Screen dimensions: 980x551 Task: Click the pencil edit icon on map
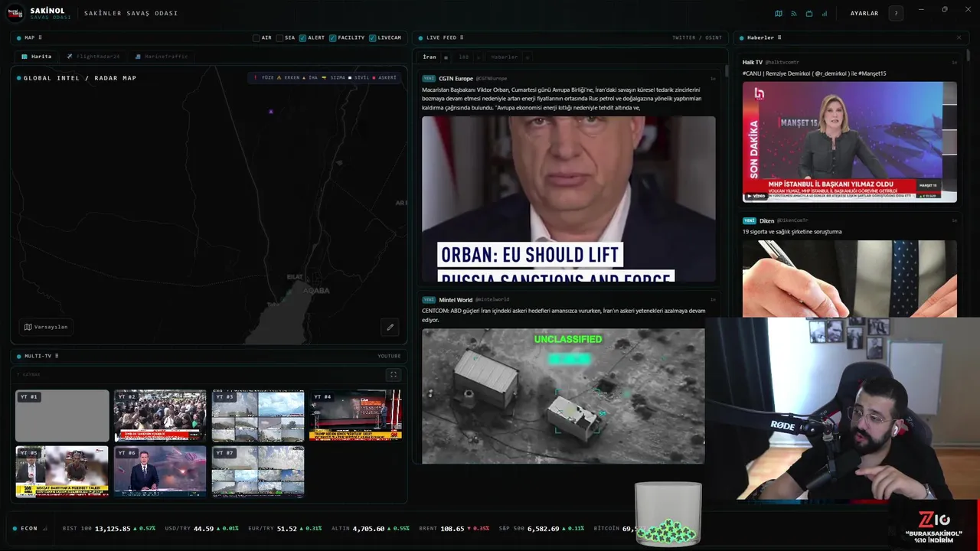point(390,327)
